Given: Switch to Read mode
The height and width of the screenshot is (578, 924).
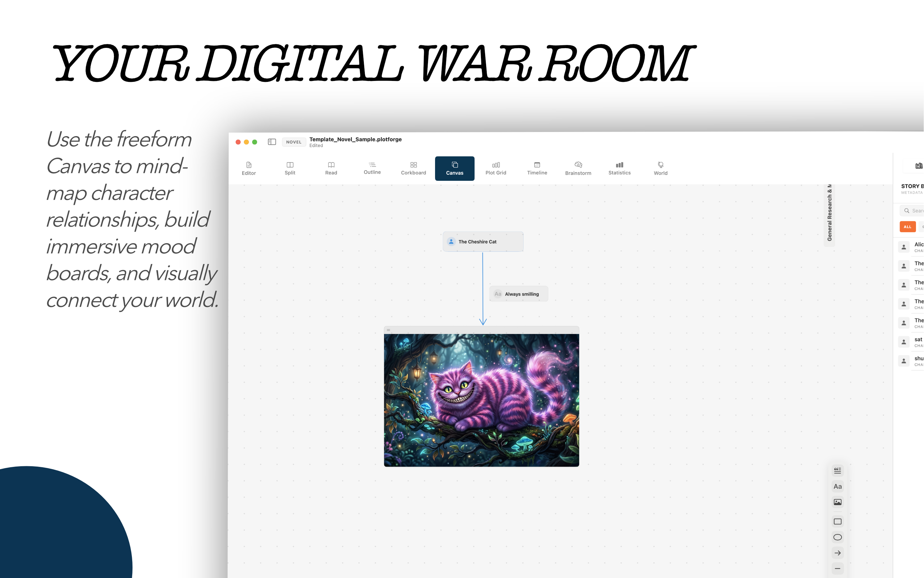Looking at the screenshot, I should pyautogui.click(x=331, y=169).
